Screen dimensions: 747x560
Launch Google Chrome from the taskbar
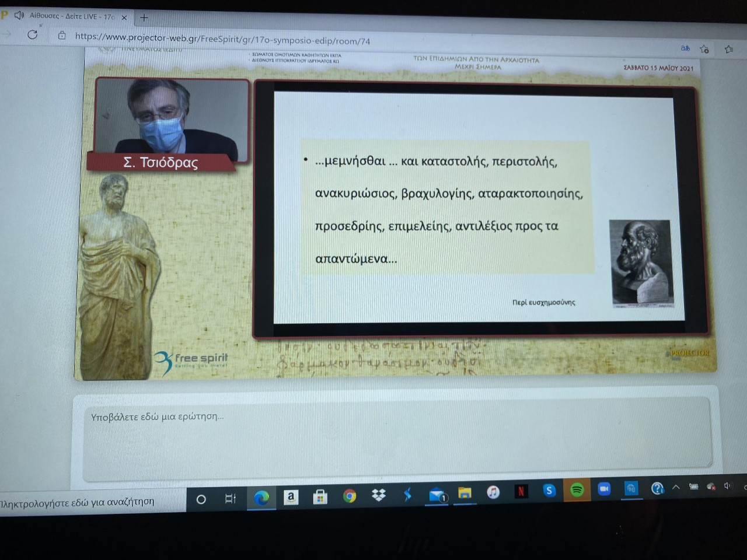click(x=349, y=496)
